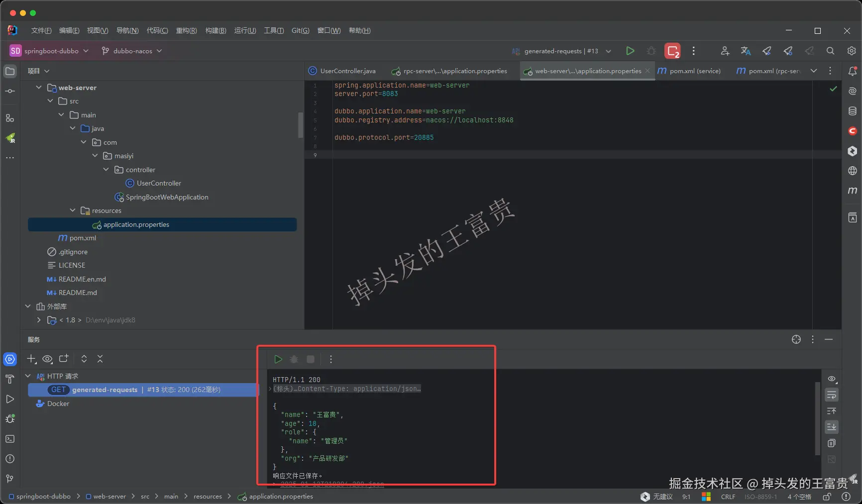Open the globe icon in right sidebar
862x504 pixels.
coord(852,171)
